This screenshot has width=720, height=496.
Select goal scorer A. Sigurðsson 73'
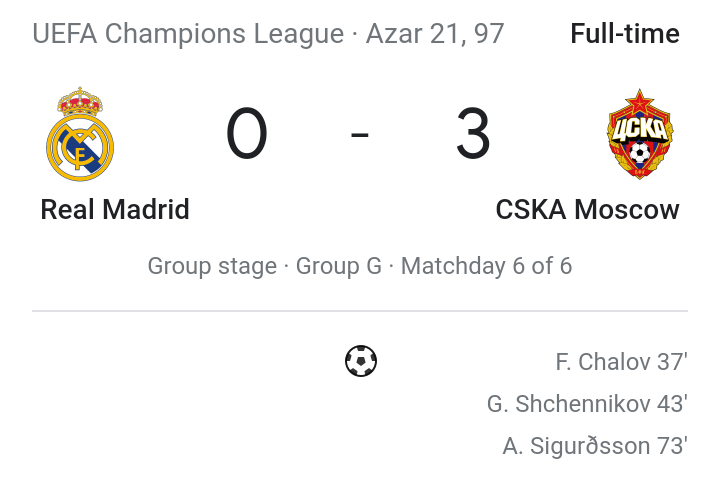point(595,446)
